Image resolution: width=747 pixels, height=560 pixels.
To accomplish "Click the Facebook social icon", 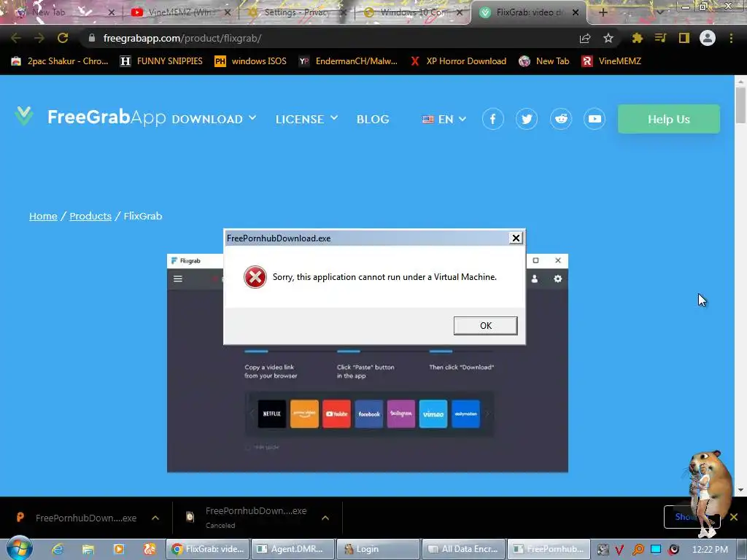I will tap(492, 119).
